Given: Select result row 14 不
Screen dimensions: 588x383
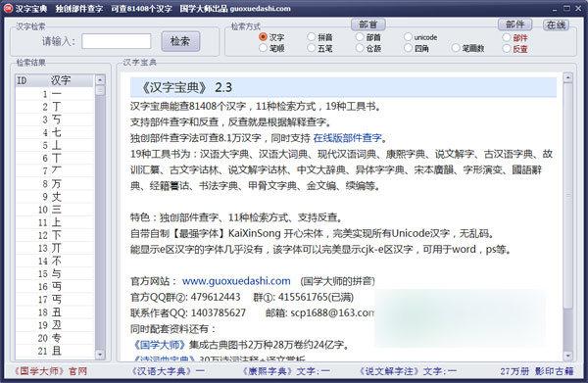Looking at the screenshot, I should click(x=55, y=261).
